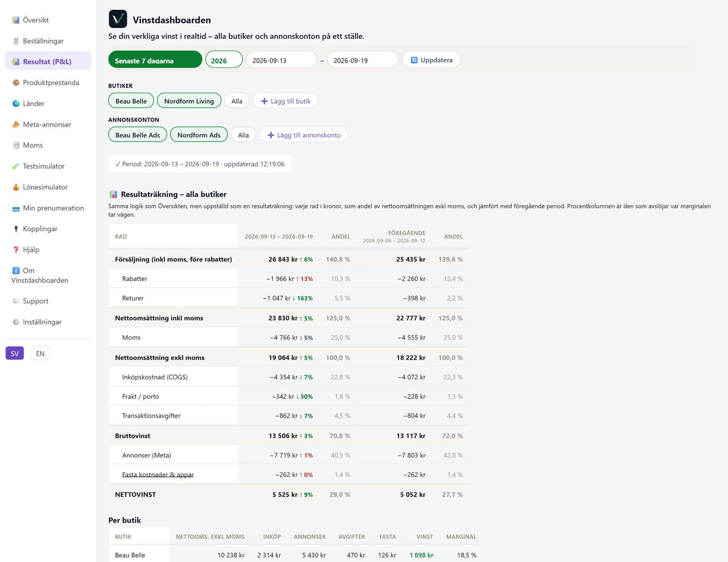Click the refresh icon on Uppdatera button

tap(414, 60)
